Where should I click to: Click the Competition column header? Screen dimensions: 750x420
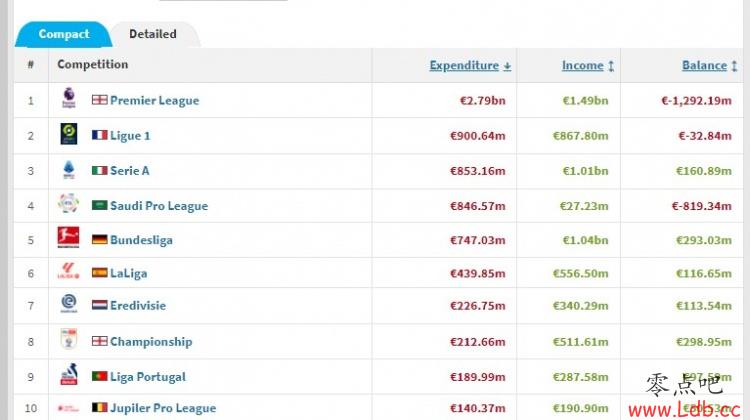(93, 65)
